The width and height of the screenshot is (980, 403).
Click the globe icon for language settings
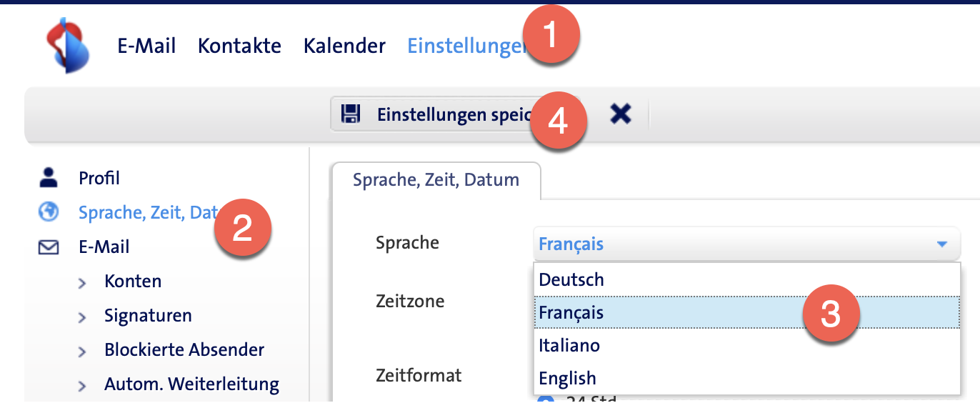pyautogui.click(x=49, y=212)
